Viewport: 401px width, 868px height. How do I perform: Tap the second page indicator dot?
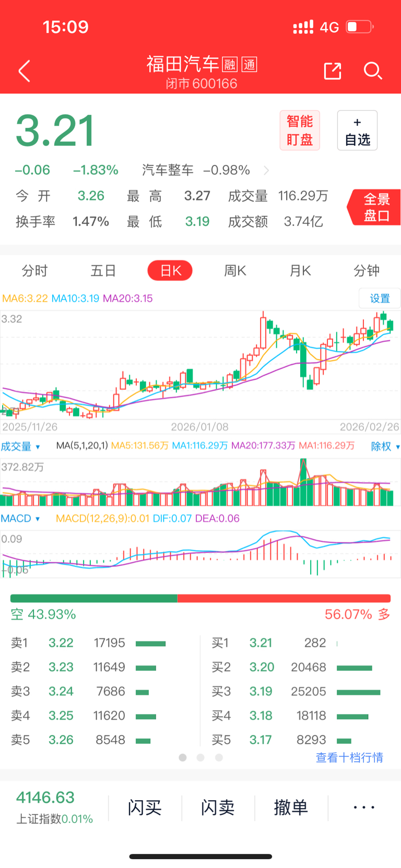(x=200, y=757)
